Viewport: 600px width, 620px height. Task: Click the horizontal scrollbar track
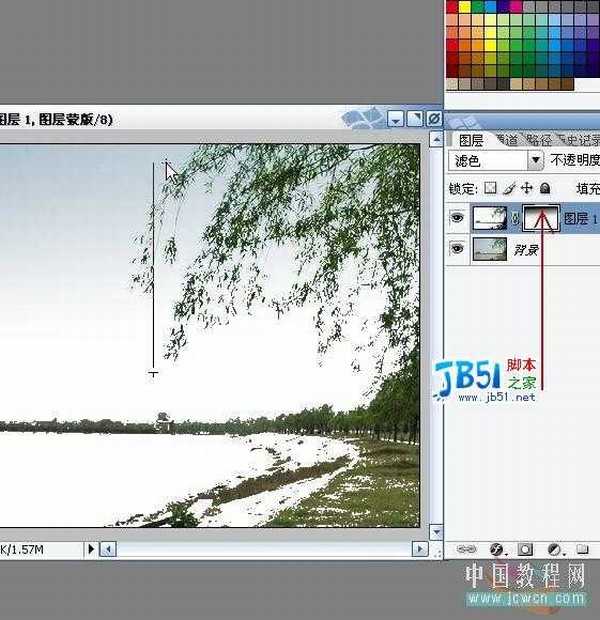(264, 549)
